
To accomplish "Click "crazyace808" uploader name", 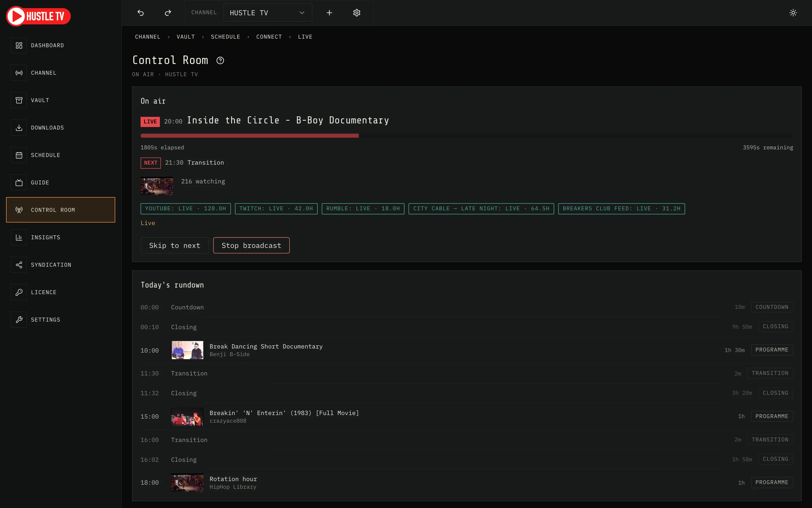I will 228,421.
